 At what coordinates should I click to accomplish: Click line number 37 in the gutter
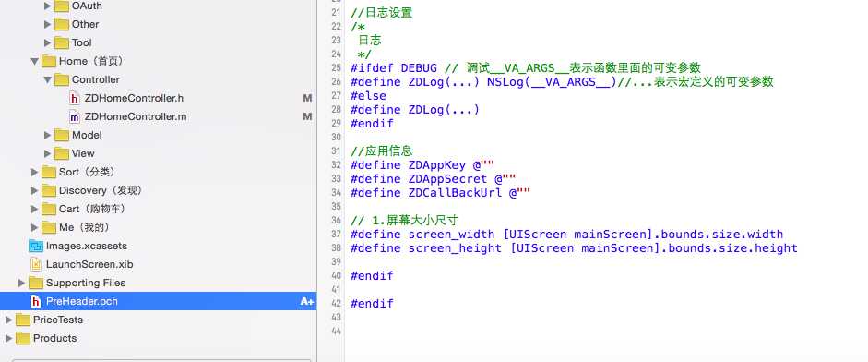point(336,235)
